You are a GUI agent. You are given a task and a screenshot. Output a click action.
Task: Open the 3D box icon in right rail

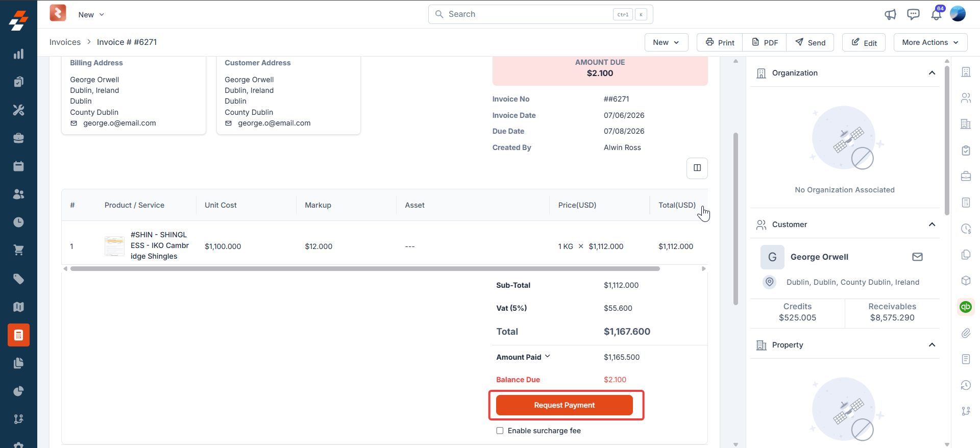point(966,281)
